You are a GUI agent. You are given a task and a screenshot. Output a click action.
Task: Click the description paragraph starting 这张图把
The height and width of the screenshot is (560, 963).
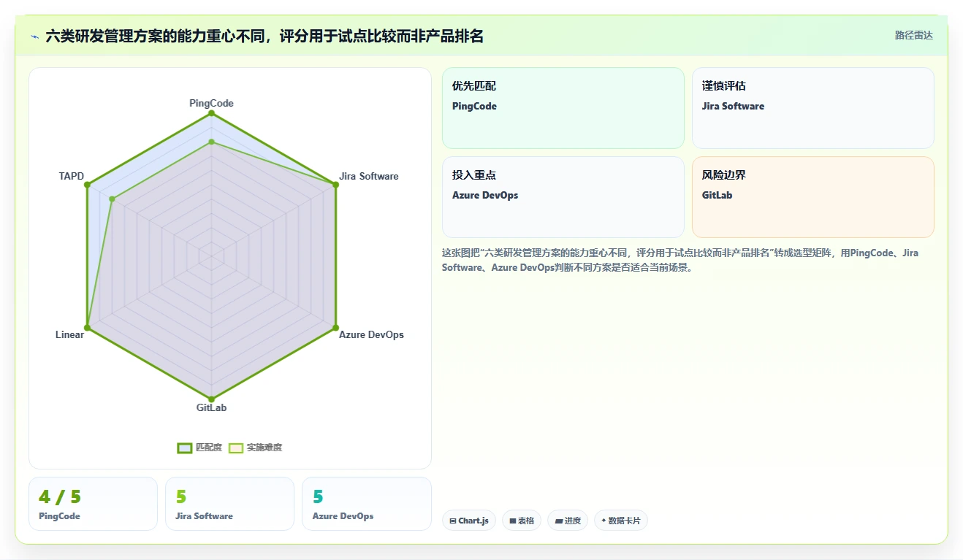click(680, 260)
